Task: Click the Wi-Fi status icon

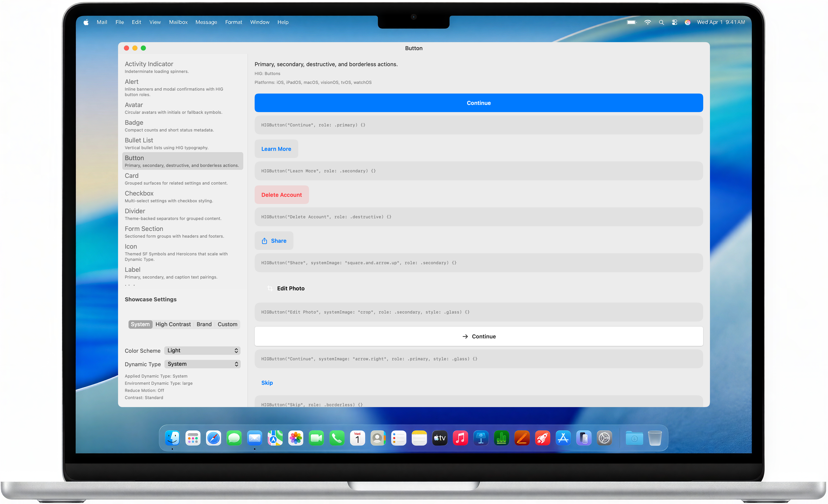Action: pyautogui.click(x=648, y=22)
